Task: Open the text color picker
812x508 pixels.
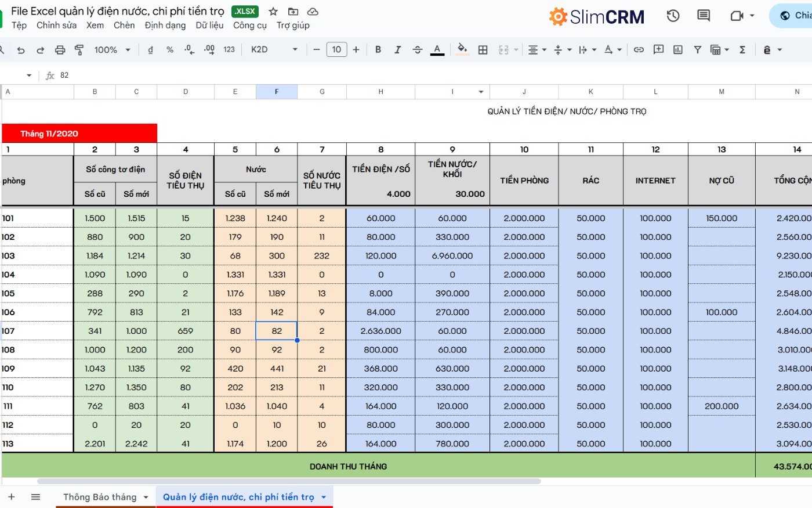Action: (x=437, y=49)
